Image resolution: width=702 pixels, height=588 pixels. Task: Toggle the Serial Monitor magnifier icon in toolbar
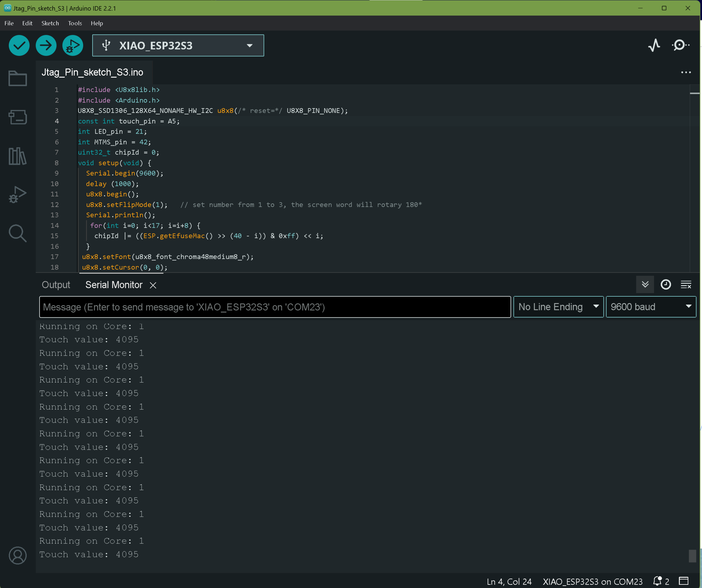[x=680, y=45]
